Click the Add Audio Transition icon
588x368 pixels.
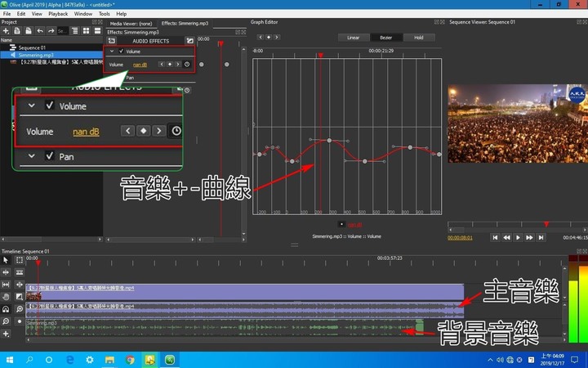tap(189, 41)
